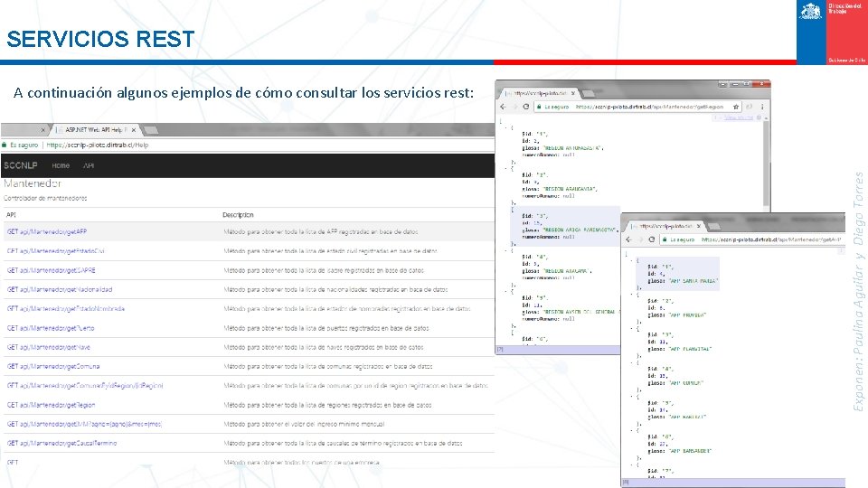Click back arrow in getAFP browser window

pos(628,239)
